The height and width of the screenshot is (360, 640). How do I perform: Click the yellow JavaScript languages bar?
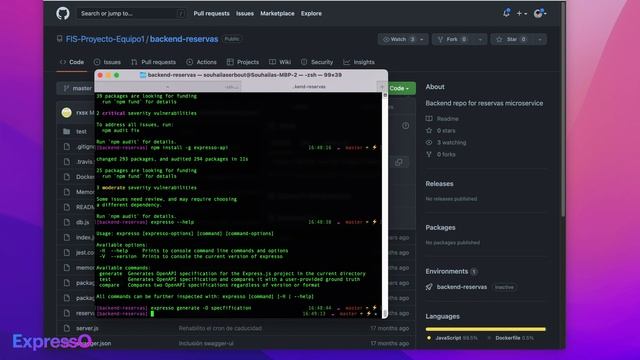pyautogui.click(x=485, y=329)
